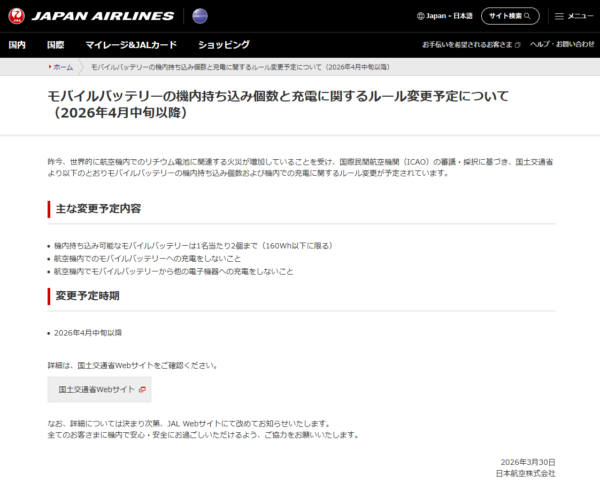This screenshot has height=491, width=600.
Task: Expand the 国際 navigation menu
Action: (x=55, y=45)
